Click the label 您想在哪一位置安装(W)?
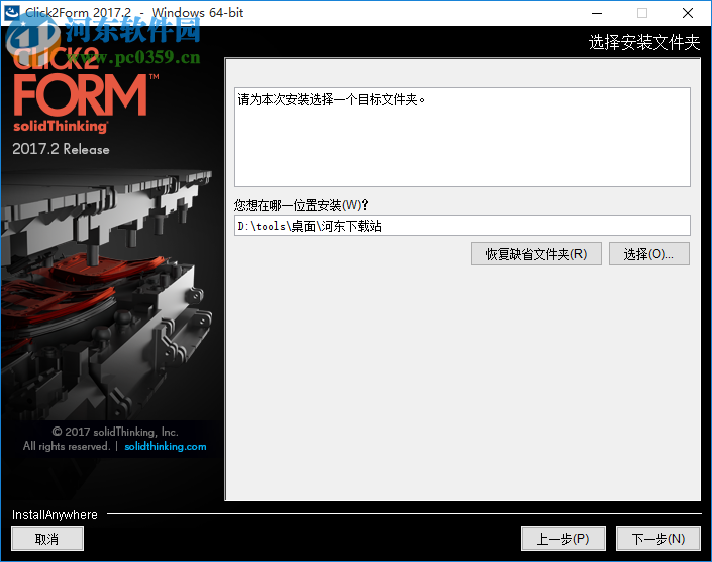The width and height of the screenshot is (712, 562). click(x=301, y=205)
